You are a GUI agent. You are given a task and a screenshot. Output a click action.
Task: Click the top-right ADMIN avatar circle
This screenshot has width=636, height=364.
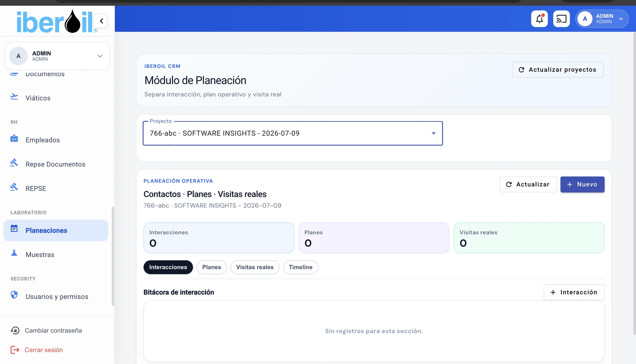(x=585, y=19)
